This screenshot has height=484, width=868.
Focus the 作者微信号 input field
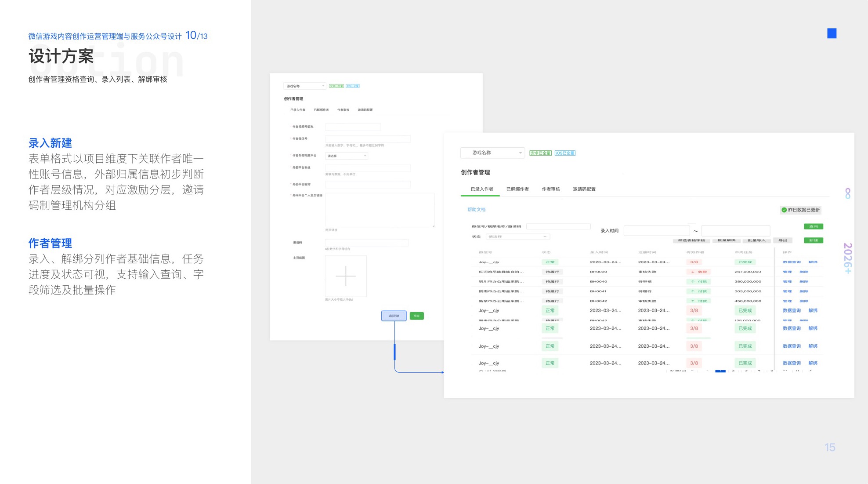tap(368, 139)
